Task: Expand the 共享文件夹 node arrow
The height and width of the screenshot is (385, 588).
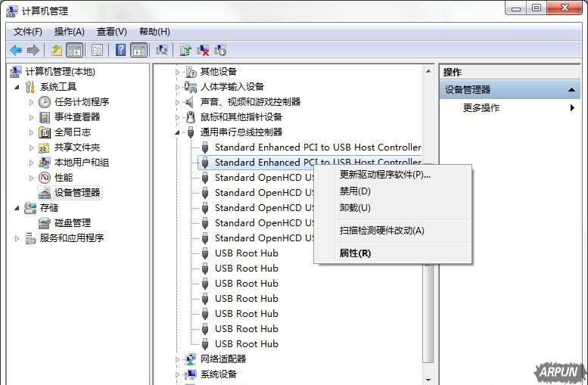Action: 32,147
